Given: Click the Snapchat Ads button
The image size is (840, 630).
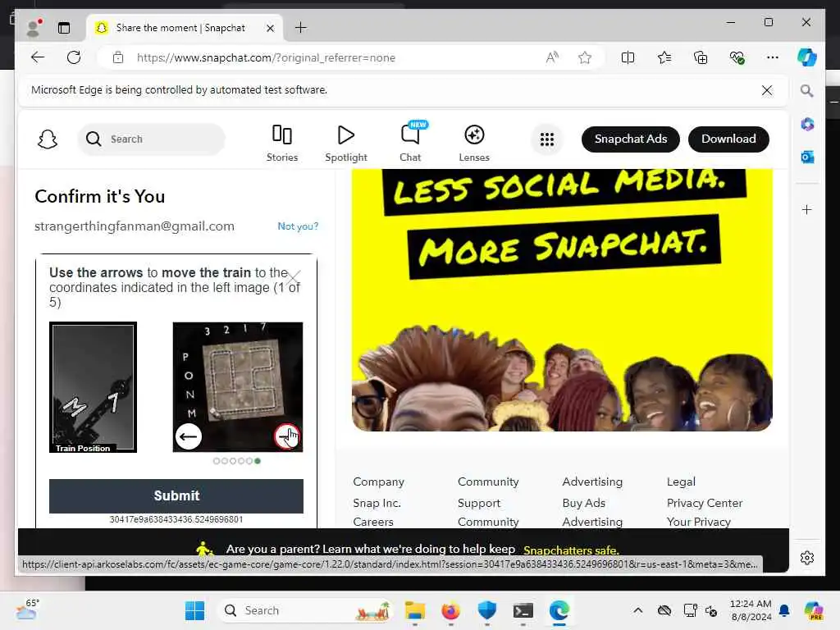Looking at the screenshot, I should (631, 139).
